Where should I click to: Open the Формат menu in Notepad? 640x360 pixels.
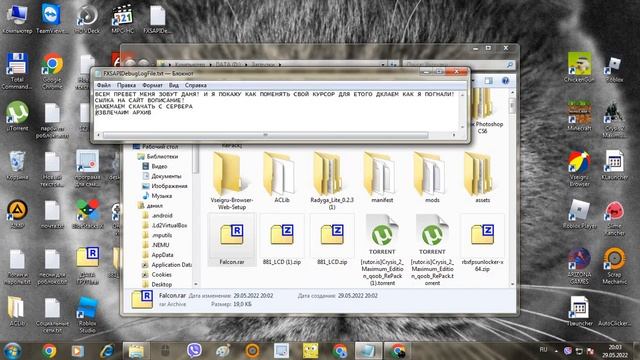[152, 85]
